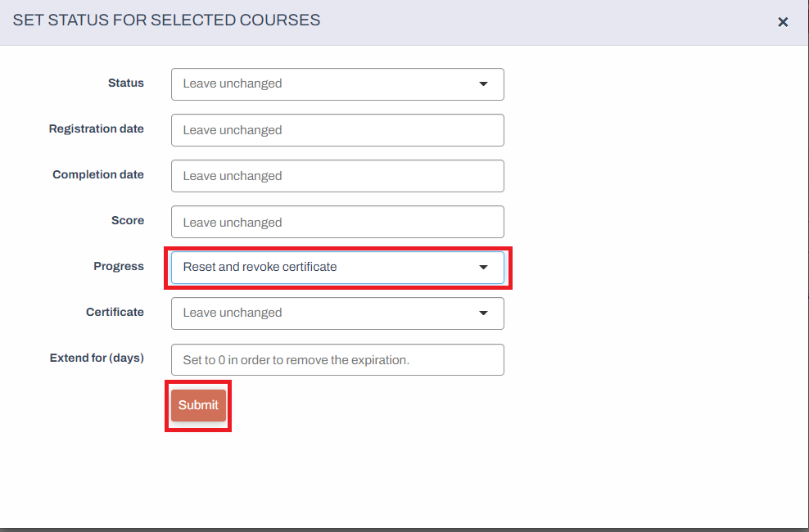Click the dialog title 'SET STATUS FOR SELECTED COURSES'
This screenshot has width=809, height=532.
[165, 20]
